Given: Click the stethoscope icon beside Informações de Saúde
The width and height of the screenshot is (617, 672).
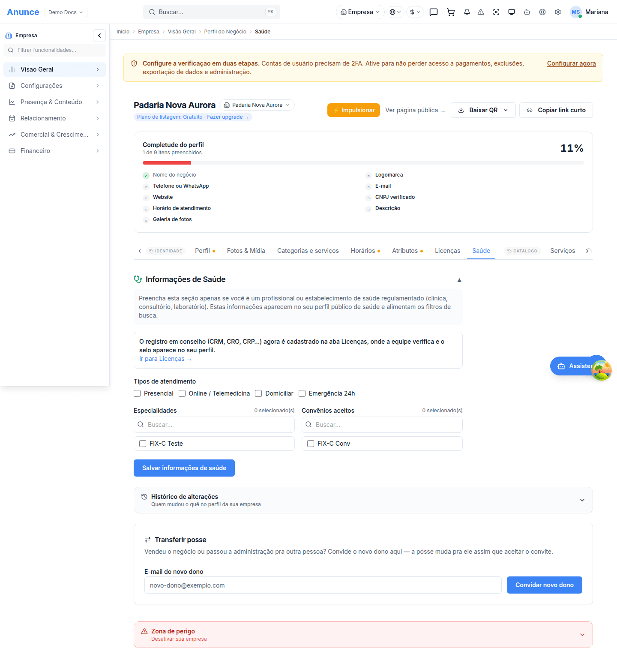Looking at the screenshot, I should (138, 279).
